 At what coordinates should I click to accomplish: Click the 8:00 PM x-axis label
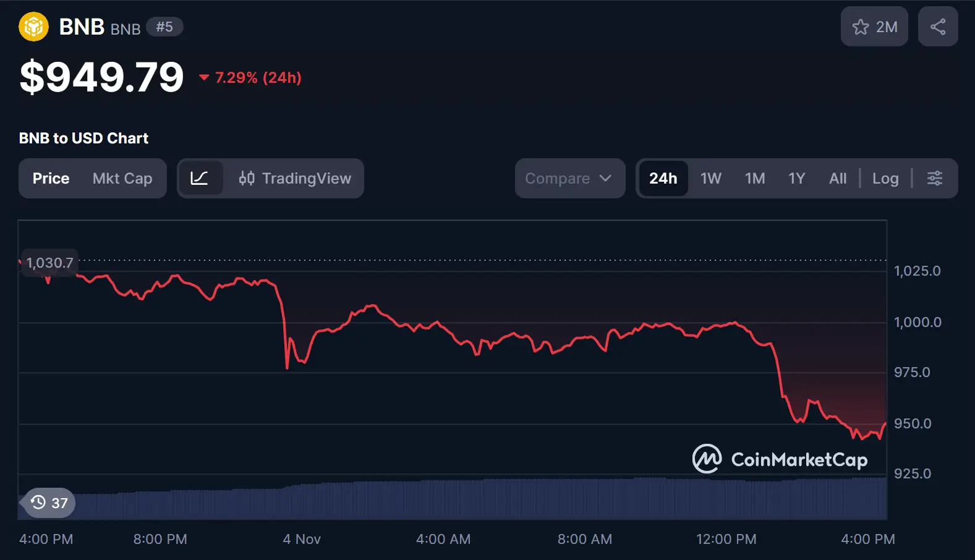point(160,539)
